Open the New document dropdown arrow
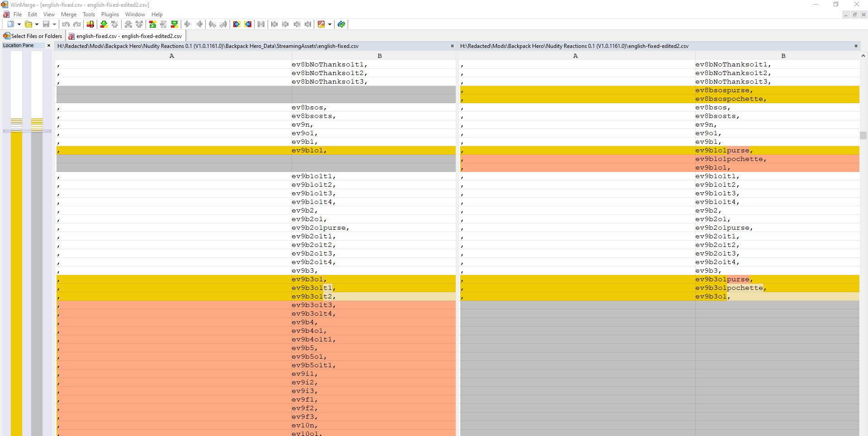 pos(19,24)
